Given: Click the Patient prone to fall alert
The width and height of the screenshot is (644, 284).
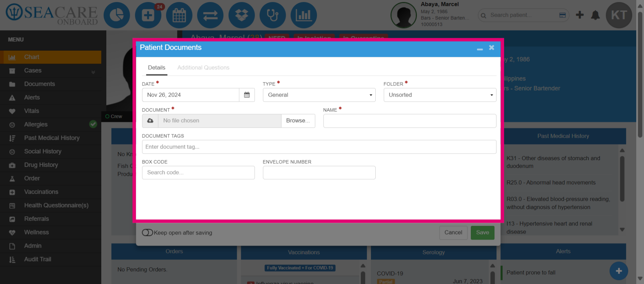Looking at the screenshot, I should tap(531, 273).
